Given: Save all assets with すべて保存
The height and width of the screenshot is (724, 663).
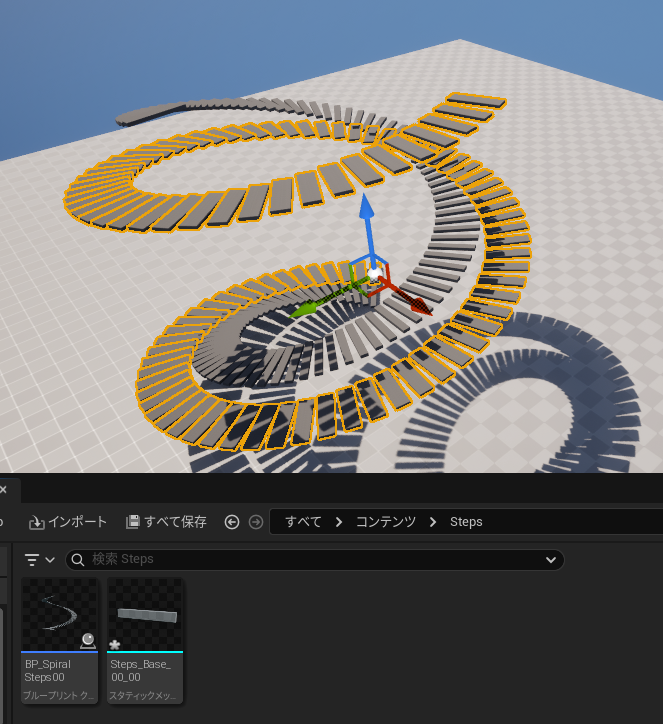Looking at the screenshot, I should click(166, 522).
